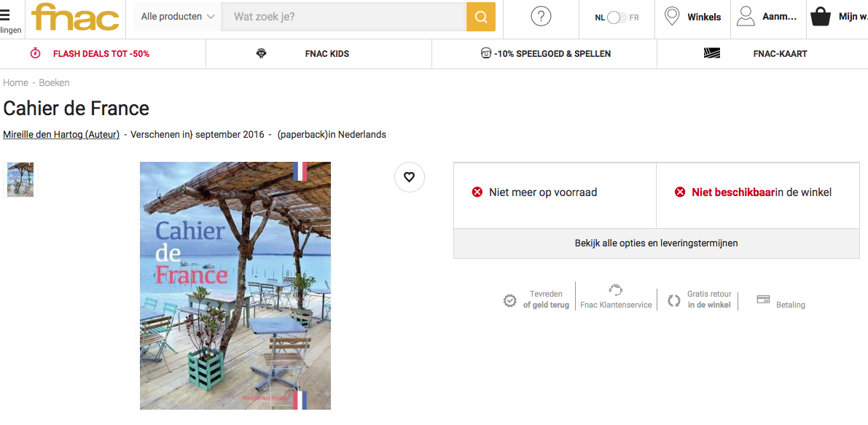The height and width of the screenshot is (425, 868).
Task: Open the account person icon
Action: pyautogui.click(x=745, y=17)
